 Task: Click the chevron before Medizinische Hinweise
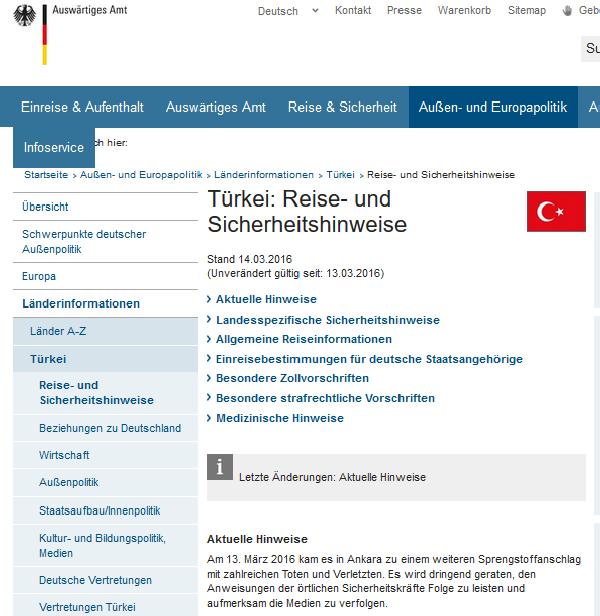(209, 418)
